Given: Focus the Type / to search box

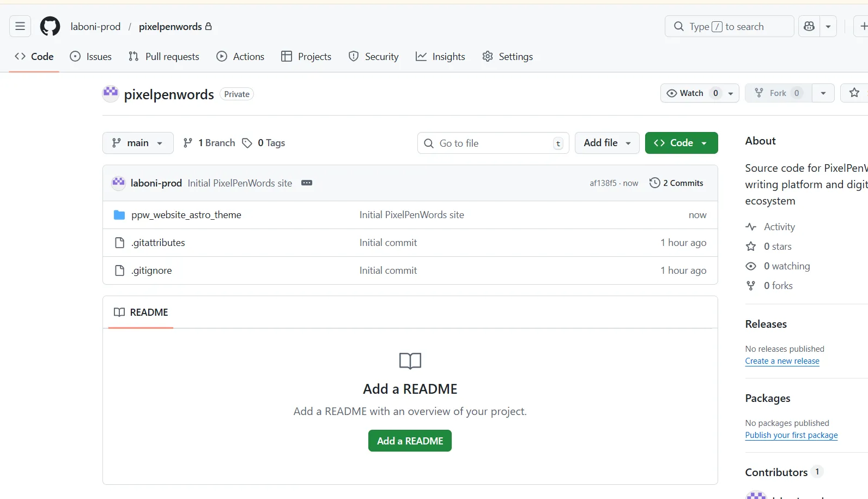Looking at the screenshot, I should (x=729, y=26).
